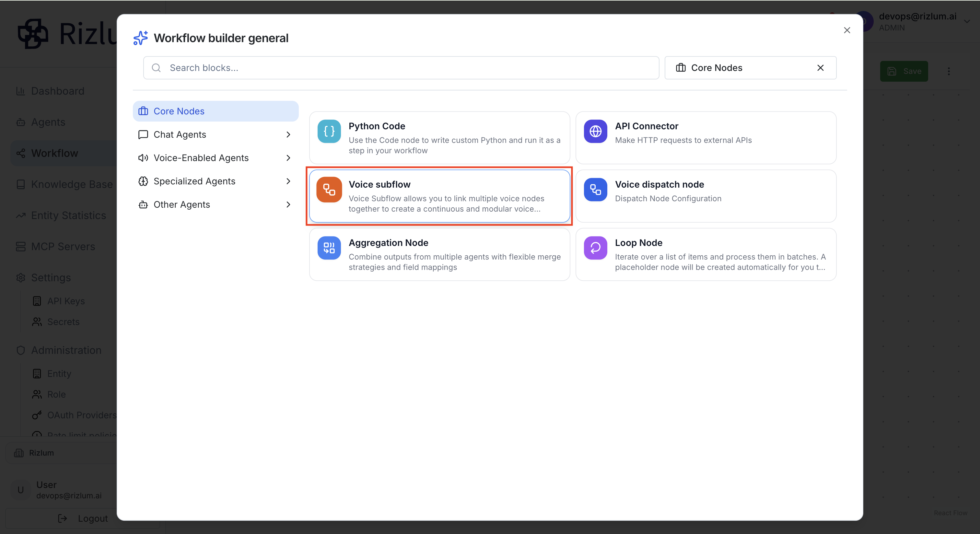Expand the Chat Agents category chevron

click(x=288, y=134)
